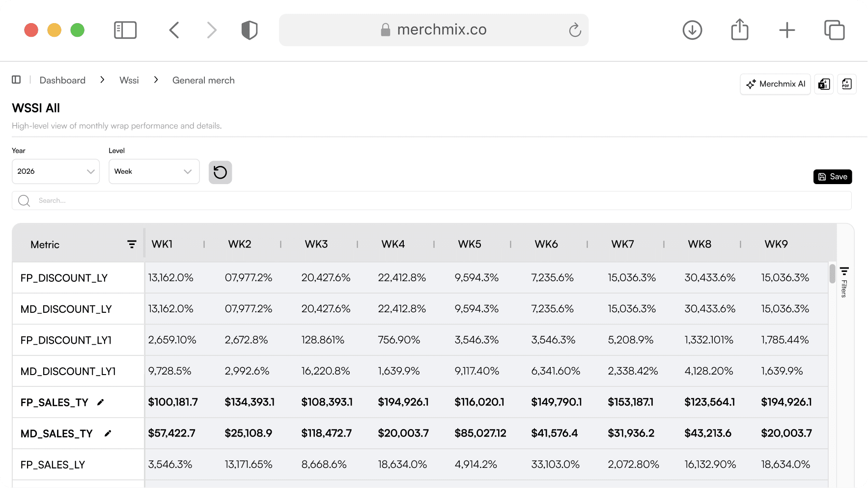
Task: Expand the Year 2026 dropdown
Action: point(56,171)
